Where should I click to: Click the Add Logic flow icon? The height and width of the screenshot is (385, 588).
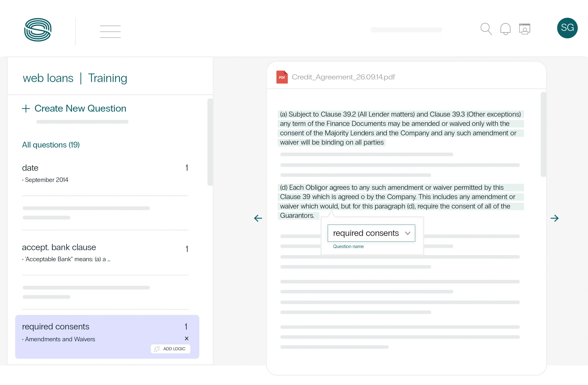coord(157,349)
